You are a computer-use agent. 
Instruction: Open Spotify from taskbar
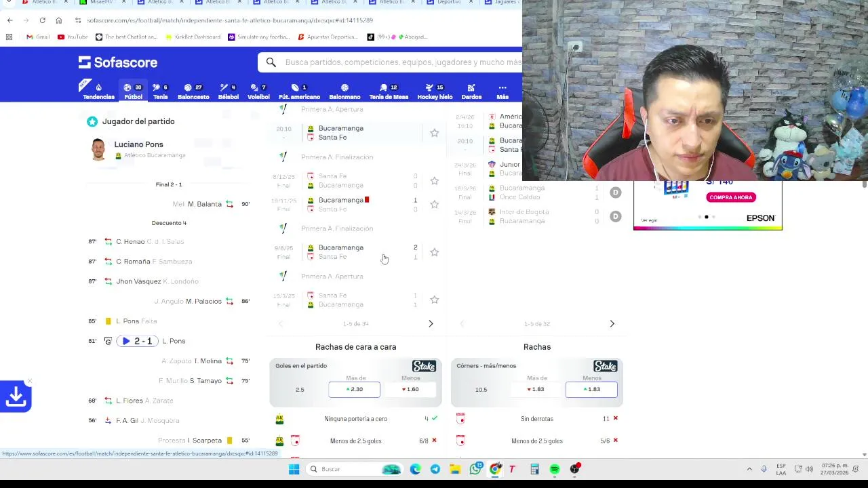click(x=555, y=469)
